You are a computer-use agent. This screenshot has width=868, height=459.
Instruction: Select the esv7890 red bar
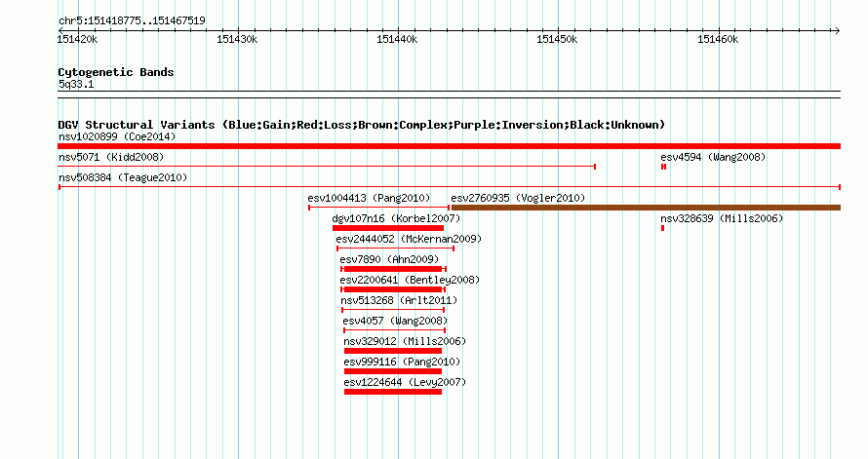393,269
